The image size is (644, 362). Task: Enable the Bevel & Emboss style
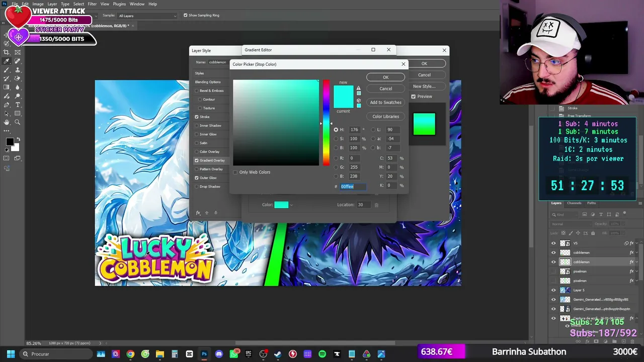[x=197, y=90]
